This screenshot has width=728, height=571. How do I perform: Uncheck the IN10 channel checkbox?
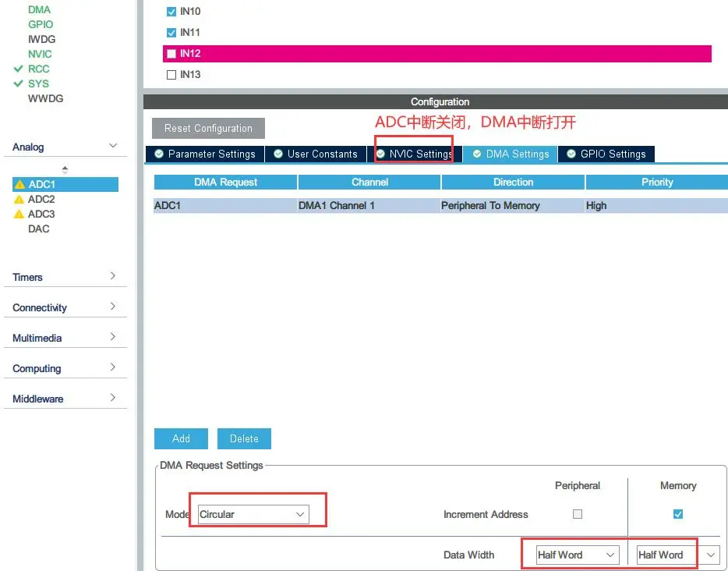[x=171, y=12]
